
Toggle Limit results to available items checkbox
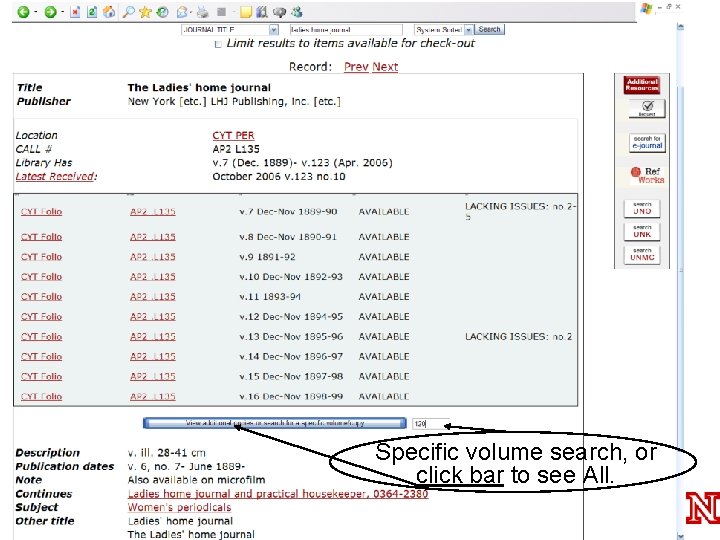pos(218,44)
